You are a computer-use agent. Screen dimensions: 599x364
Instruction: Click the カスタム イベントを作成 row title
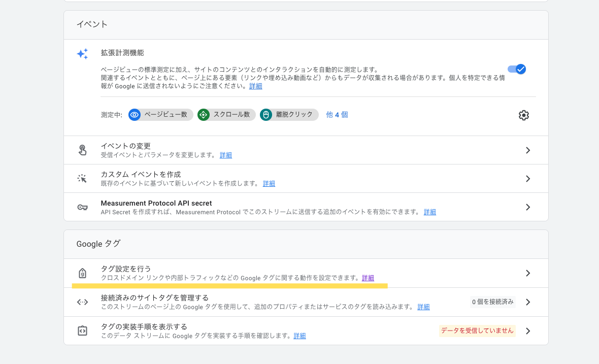pyautogui.click(x=141, y=175)
